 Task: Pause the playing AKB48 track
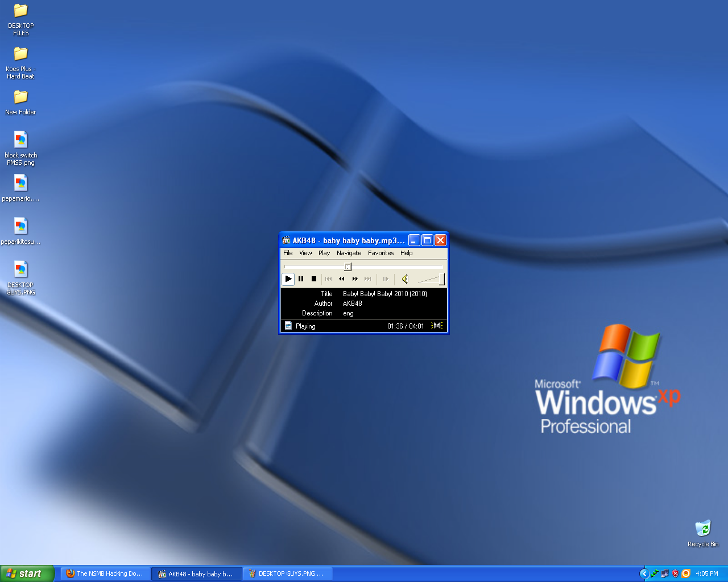point(301,279)
